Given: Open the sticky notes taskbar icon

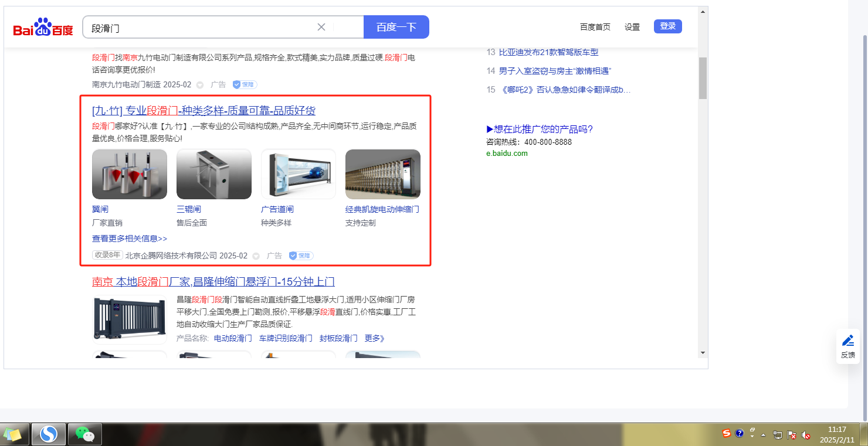Looking at the screenshot, I should (13, 434).
